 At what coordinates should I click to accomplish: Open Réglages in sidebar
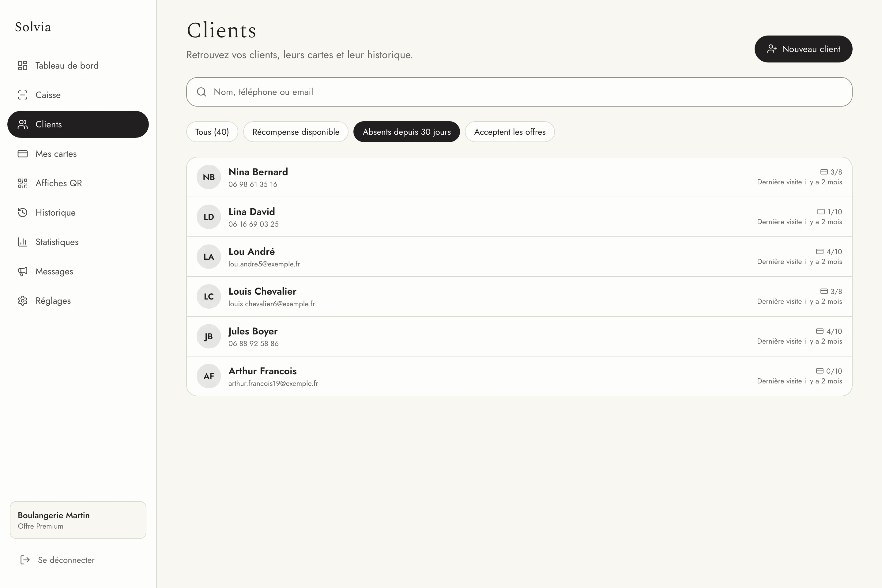point(78,301)
